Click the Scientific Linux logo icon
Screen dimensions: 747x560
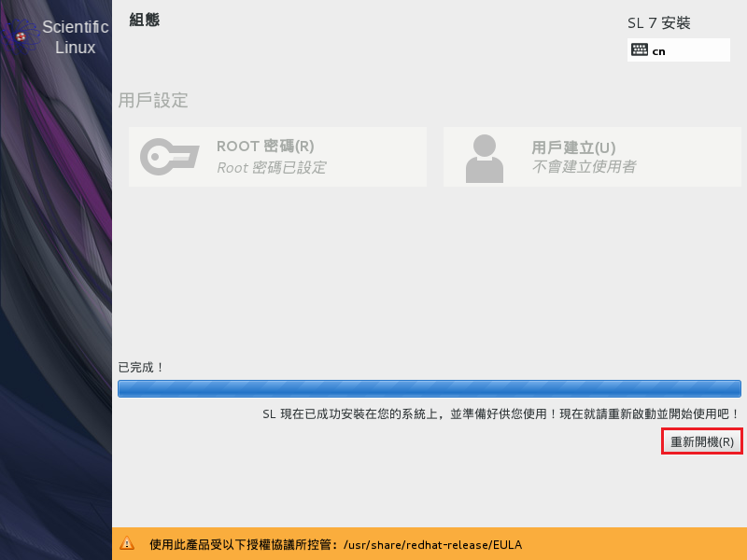20,35
